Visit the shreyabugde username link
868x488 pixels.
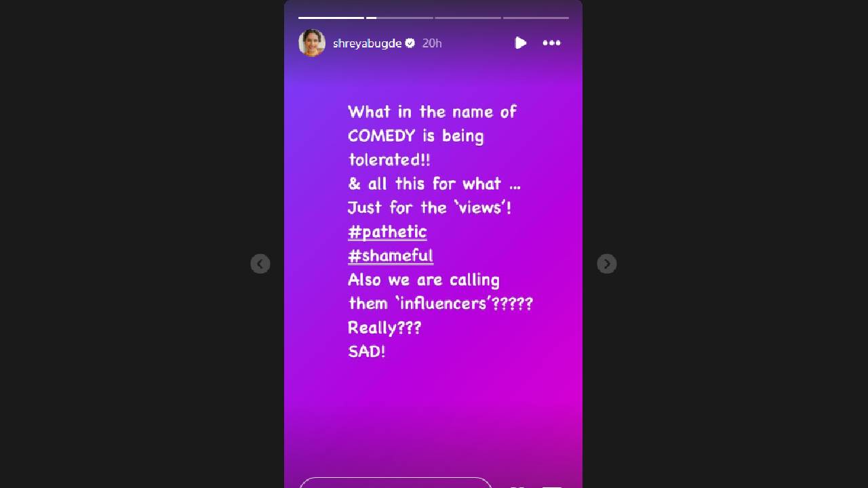[367, 43]
